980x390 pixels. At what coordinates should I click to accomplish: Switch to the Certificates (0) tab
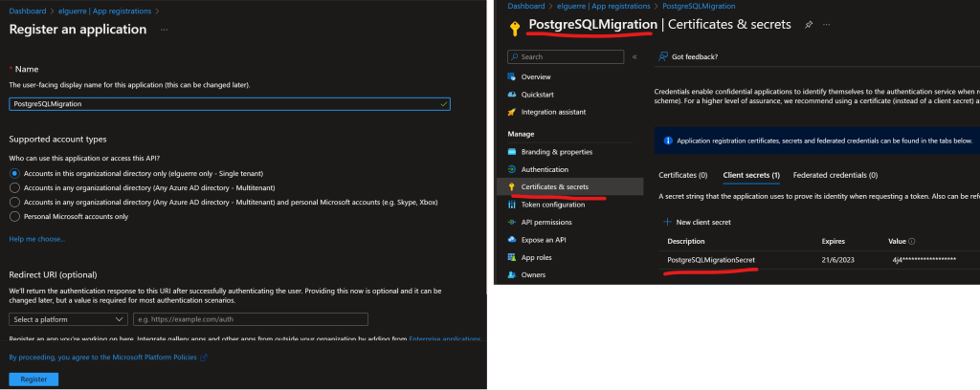(x=683, y=175)
